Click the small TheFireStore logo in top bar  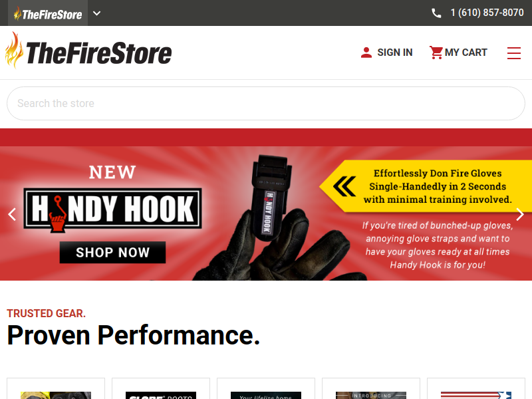tap(48, 13)
